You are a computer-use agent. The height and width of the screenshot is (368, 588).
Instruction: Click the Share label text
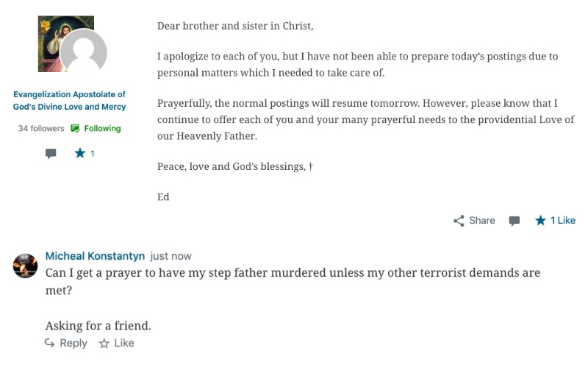click(x=482, y=220)
